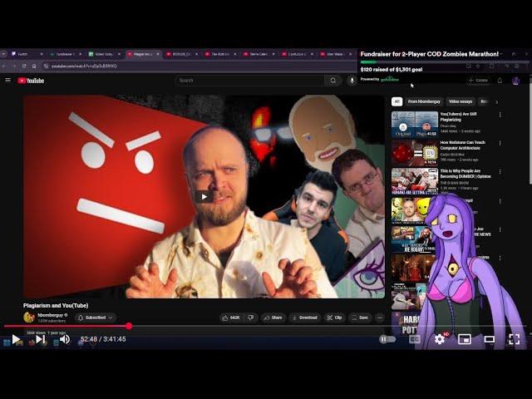532x399 pixels.
Task: Mute the video volume speaker
Action: (x=64, y=339)
